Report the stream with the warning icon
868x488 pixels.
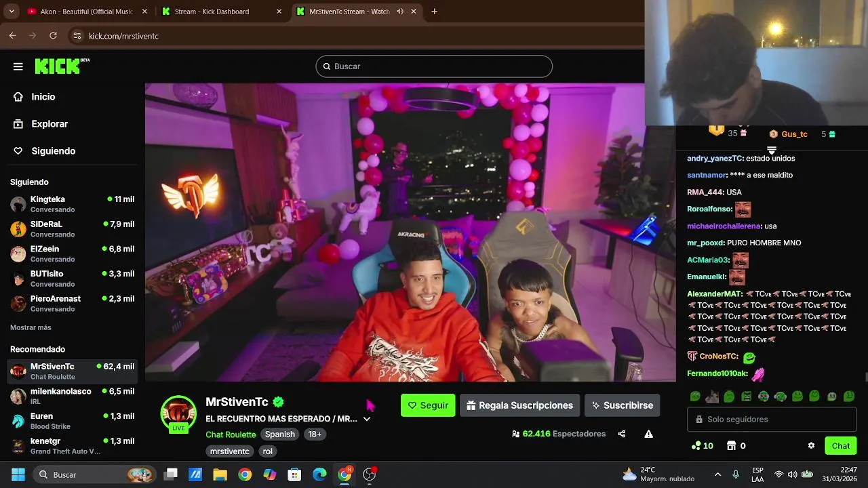pos(649,434)
